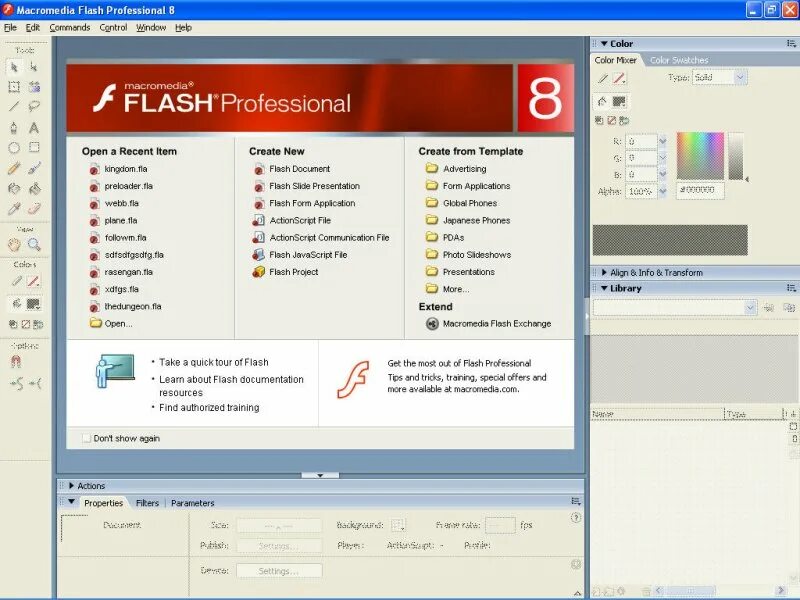Switch to the Parameters tab
Screen dimensions: 800x600
[192, 503]
